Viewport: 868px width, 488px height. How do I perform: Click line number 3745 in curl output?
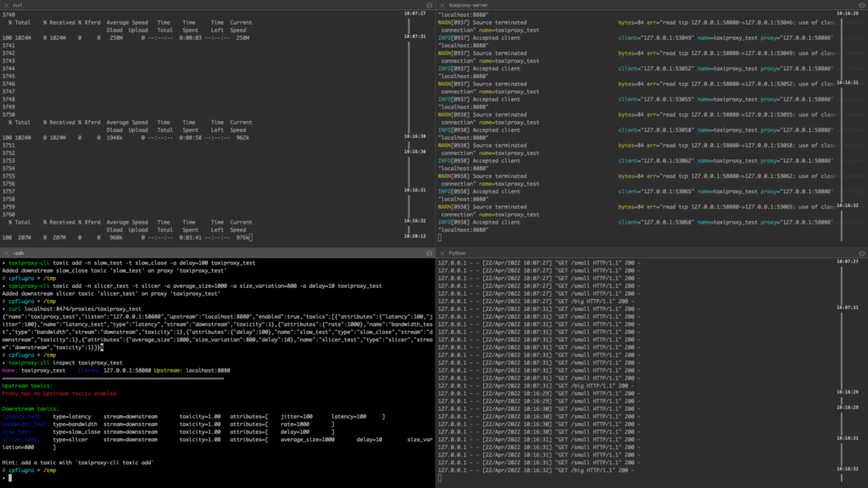coord(8,76)
